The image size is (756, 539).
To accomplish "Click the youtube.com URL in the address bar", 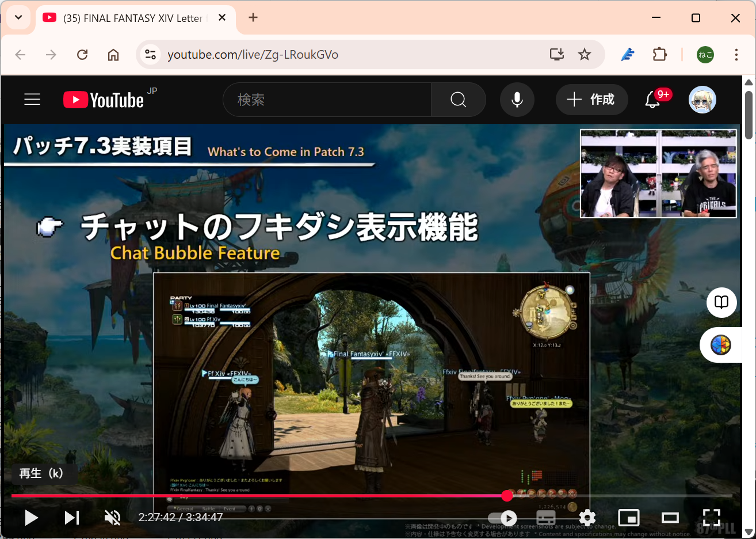I will (253, 55).
